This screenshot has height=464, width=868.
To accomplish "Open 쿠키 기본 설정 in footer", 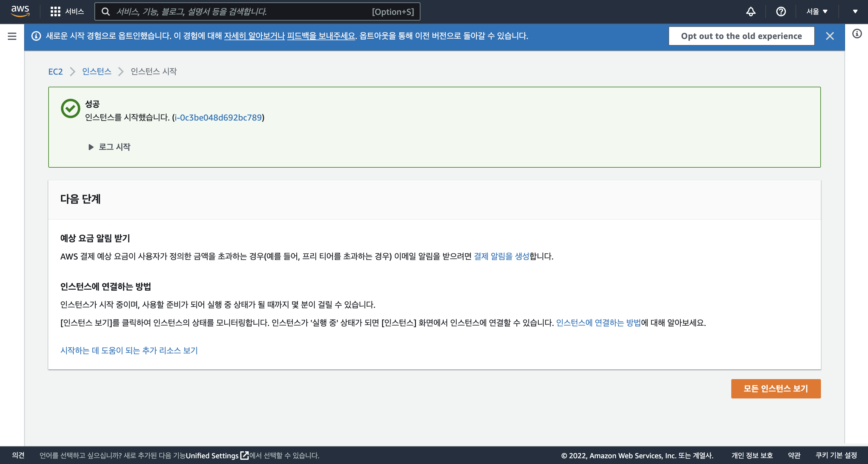I will click(836, 455).
